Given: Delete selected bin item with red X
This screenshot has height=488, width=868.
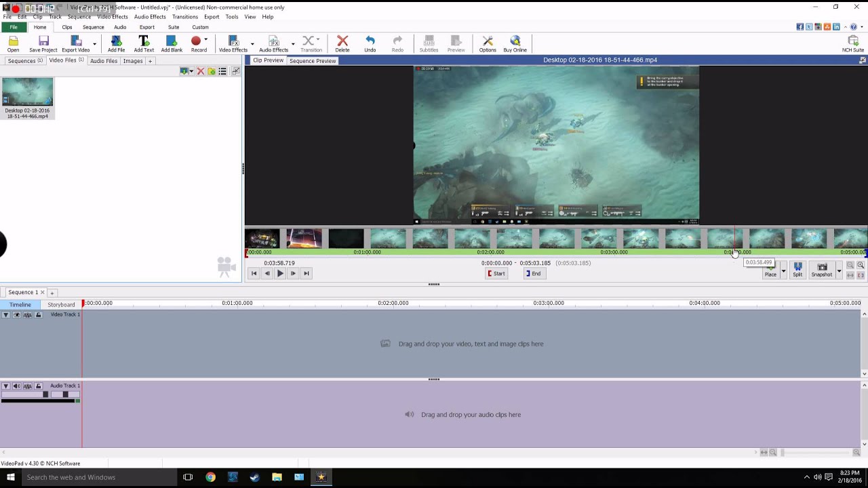Looking at the screenshot, I should click(x=201, y=71).
